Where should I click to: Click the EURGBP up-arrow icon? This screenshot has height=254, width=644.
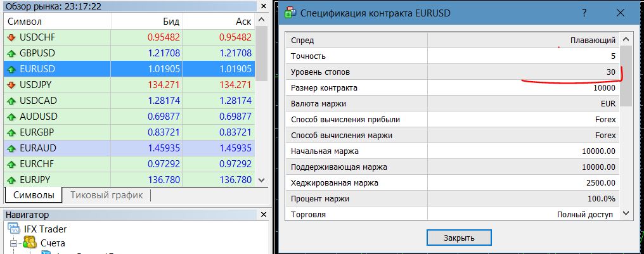[11, 132]
